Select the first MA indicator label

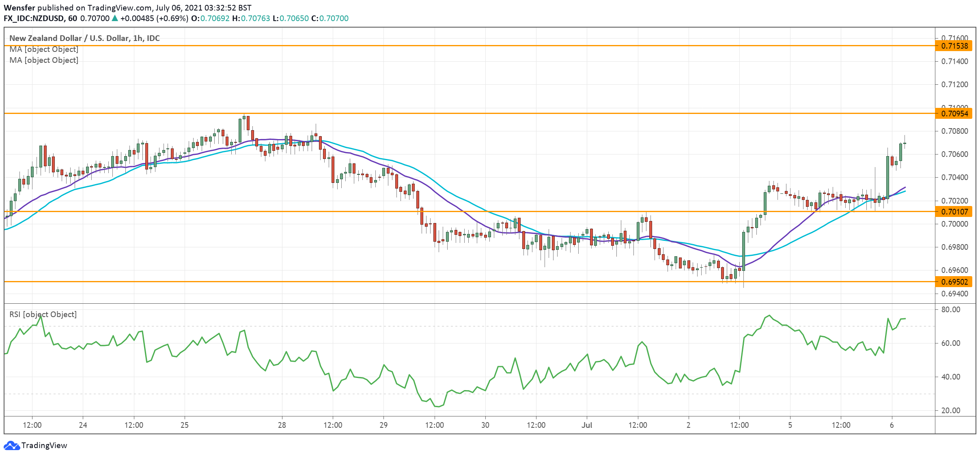pos(44,49)
